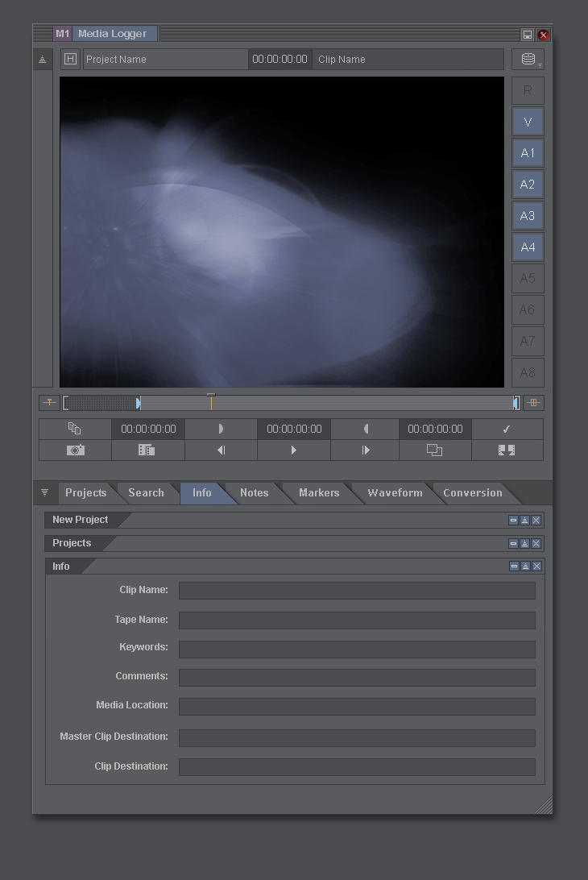Click the camera snapshot icon

(x=75, y=450)
